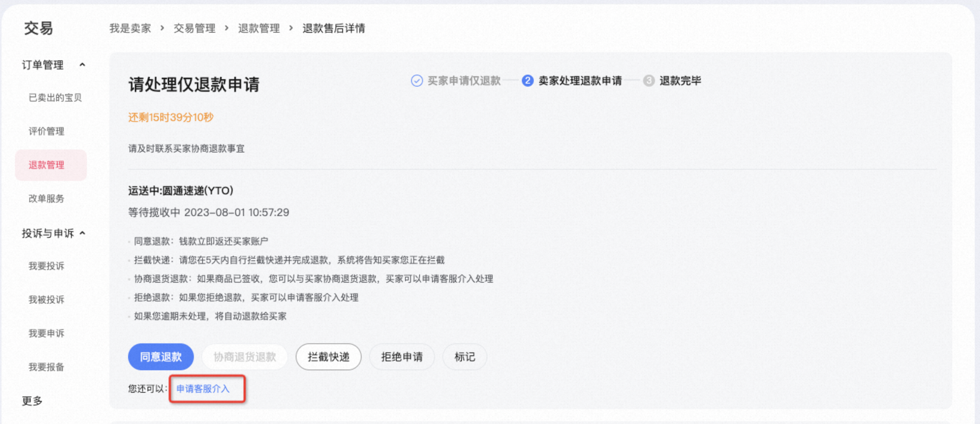Collapse the 投诉与申诉 section chevron
This screenshot has height=424, width=980.
[x=82, y=233]
